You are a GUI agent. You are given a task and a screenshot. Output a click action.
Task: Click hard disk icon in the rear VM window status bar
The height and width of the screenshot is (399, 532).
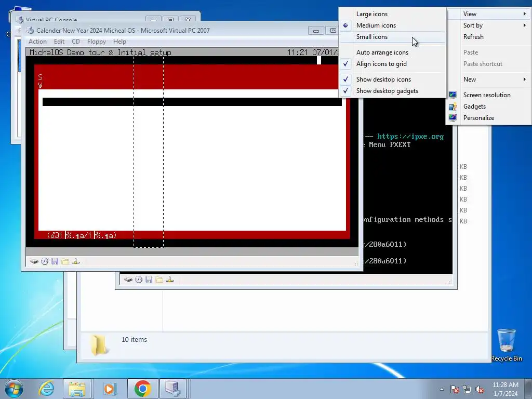point(128,280)
